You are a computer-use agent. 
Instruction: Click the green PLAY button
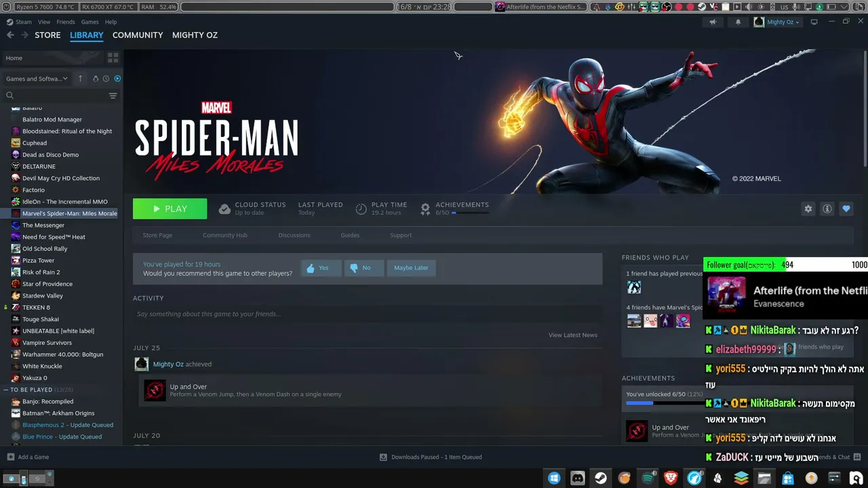point(170,209)
